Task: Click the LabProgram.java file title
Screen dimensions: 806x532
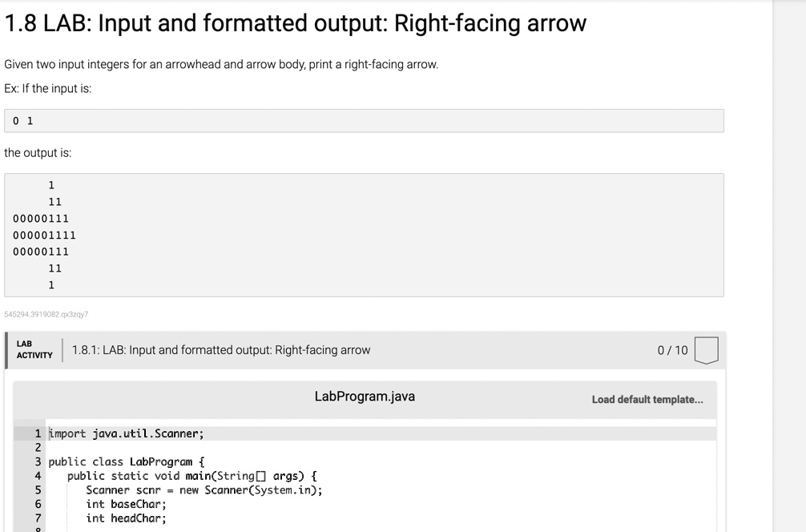Action: click(x=365, y=397)
